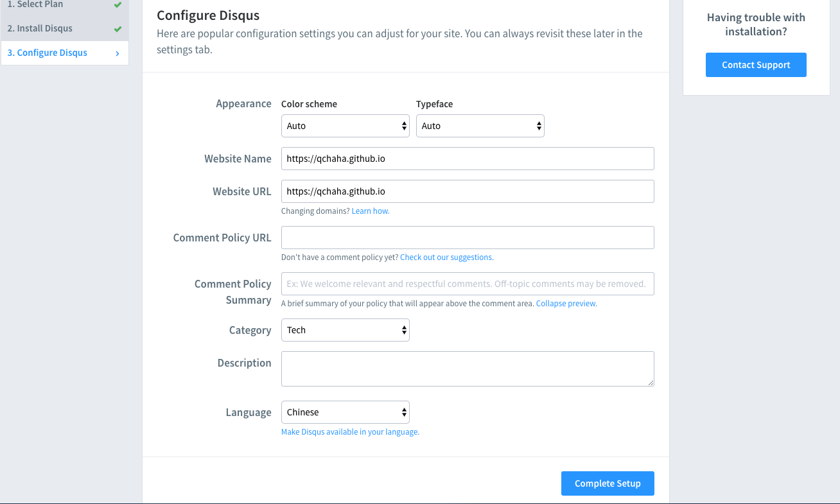Click the Complete Setup button

608,483
